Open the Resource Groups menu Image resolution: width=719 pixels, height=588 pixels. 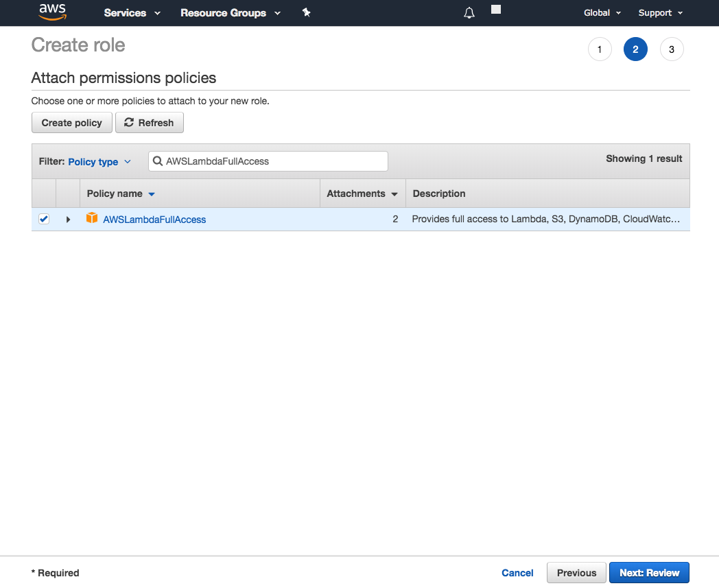click(230, 13)
